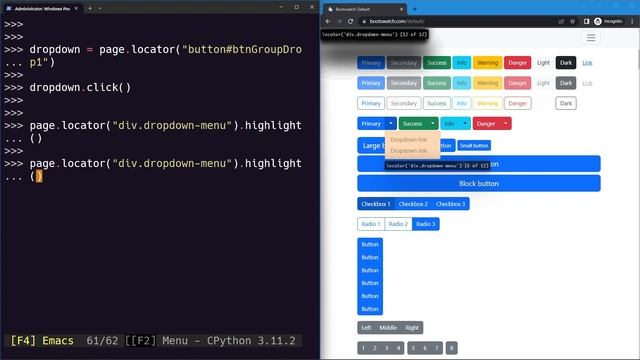640x360 pixels.
Task: Expand the Info dropdown caret
Action: pos(464,123)
